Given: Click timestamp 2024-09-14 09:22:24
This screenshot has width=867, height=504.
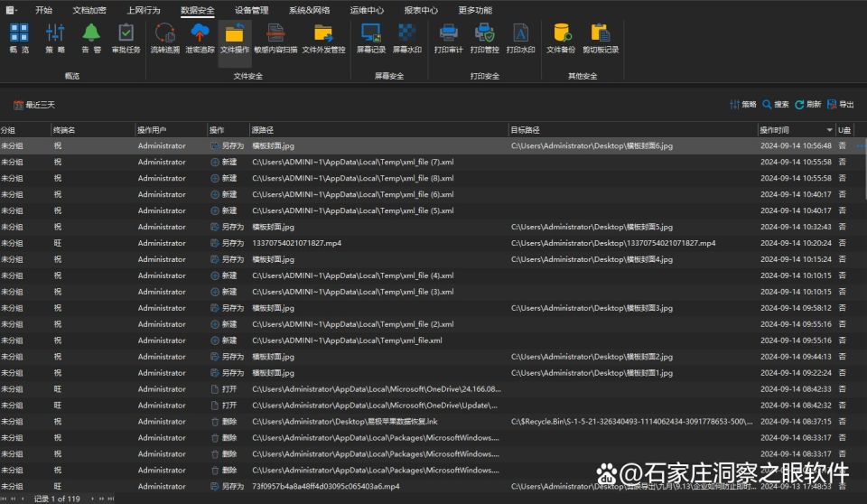Looking at the screenshot, I should point(796,373).
